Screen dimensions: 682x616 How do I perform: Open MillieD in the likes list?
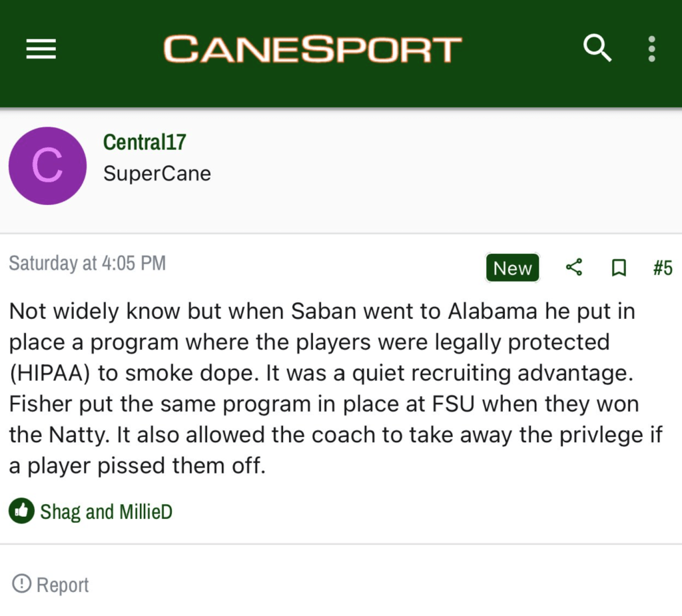point(146,511)
